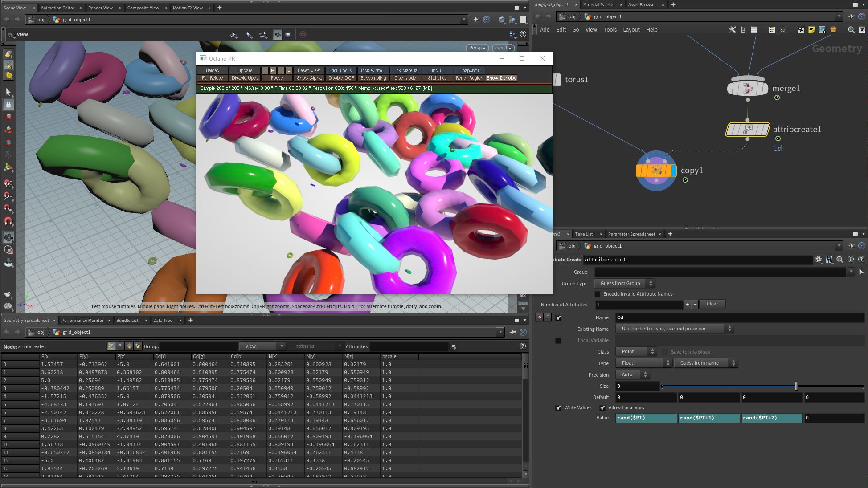Click the wrench tools icon in network editor
The width and height of the screenshot is (868, 488).
pyautogui.click(x=732, y=30)
